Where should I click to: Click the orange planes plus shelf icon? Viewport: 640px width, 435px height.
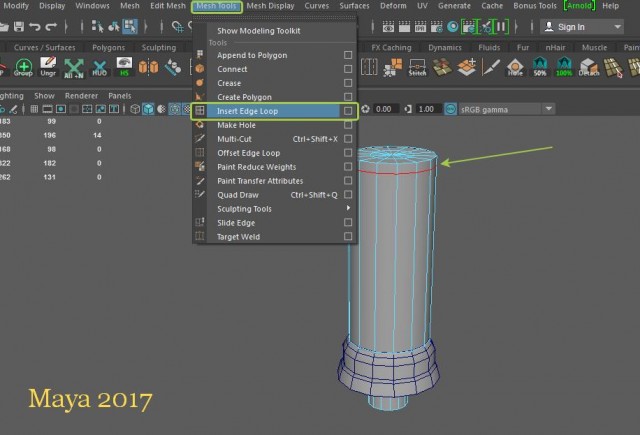(x=467, y=67)
